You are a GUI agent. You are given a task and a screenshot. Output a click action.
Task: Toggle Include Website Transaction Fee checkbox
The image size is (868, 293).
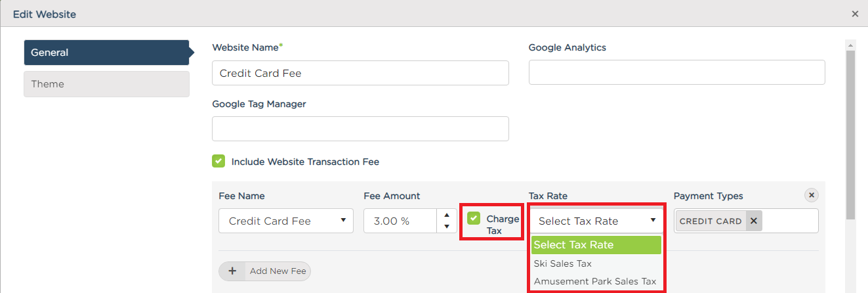coord(218,161)
